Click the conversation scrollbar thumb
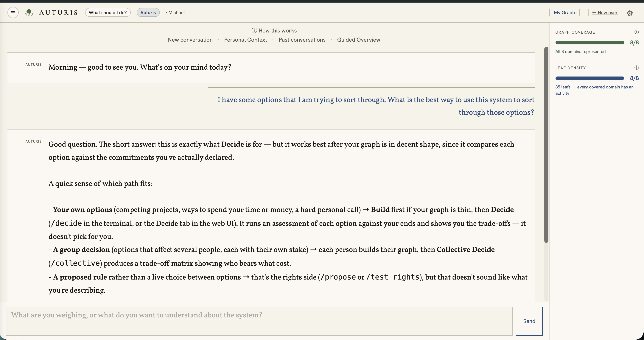The image size is (644, 340). click(x=546, y=144)
